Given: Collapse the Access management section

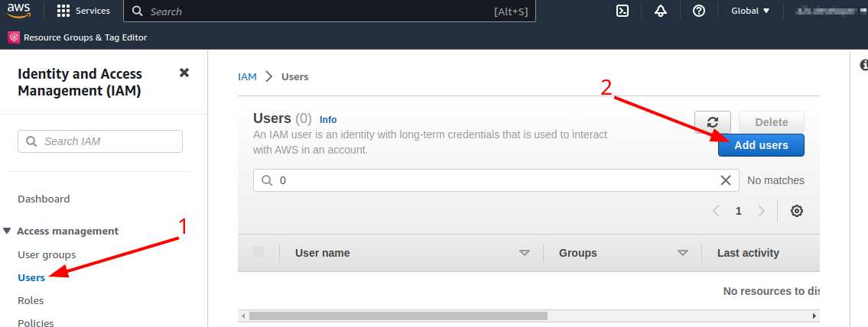Looking at the screenshot, I should [x=7, y=231].
